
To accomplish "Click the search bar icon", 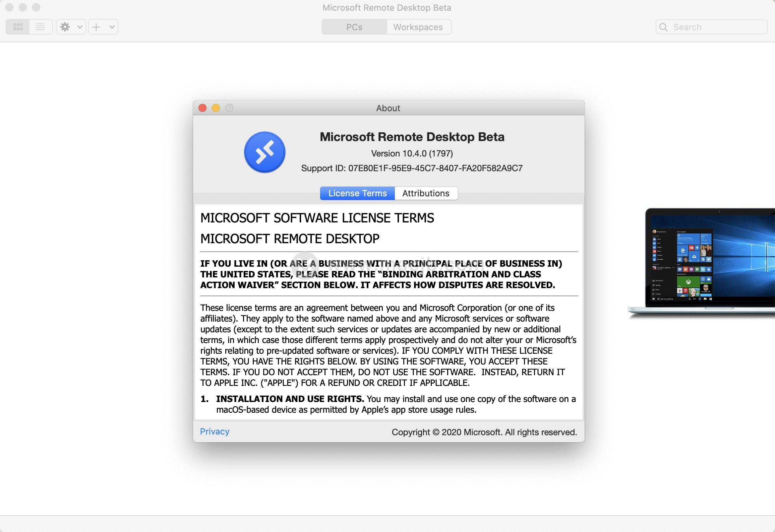I will (665, 26).
